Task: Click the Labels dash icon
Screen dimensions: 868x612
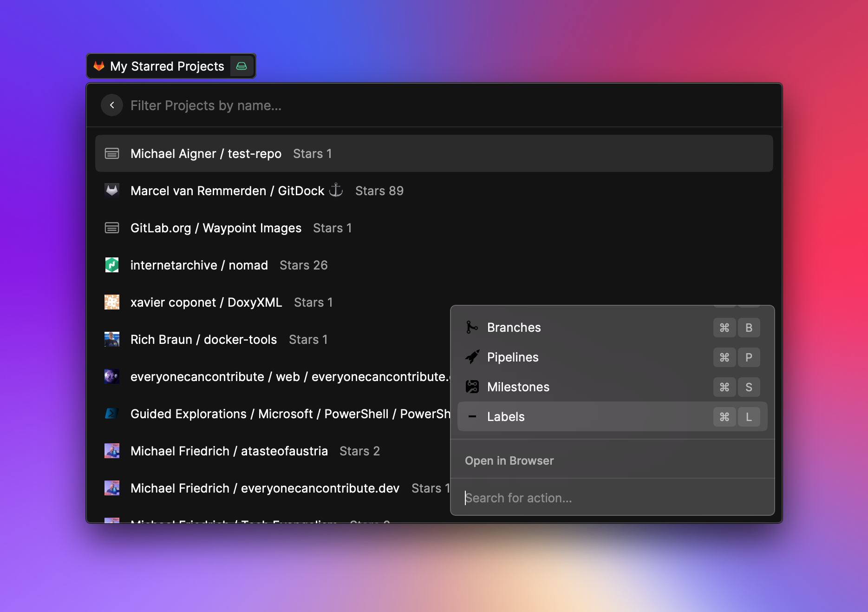Action: tap(472, 416)
